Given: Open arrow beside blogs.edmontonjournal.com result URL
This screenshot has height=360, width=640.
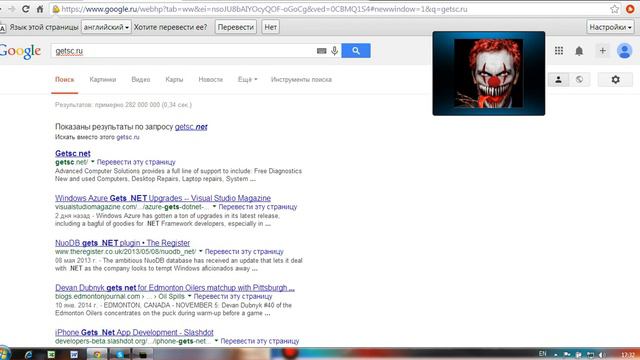Looking at the screenshot, I should [189, 296].
